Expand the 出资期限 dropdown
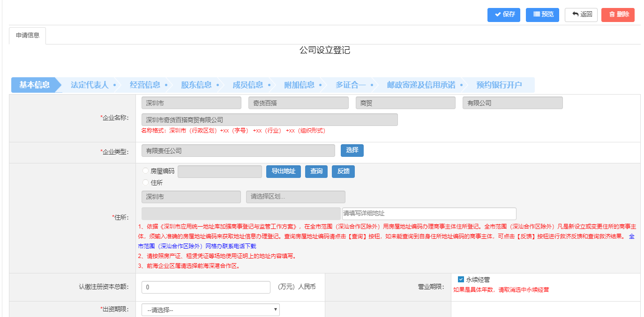The image size is (644, 317). click(x=210, y=310)
